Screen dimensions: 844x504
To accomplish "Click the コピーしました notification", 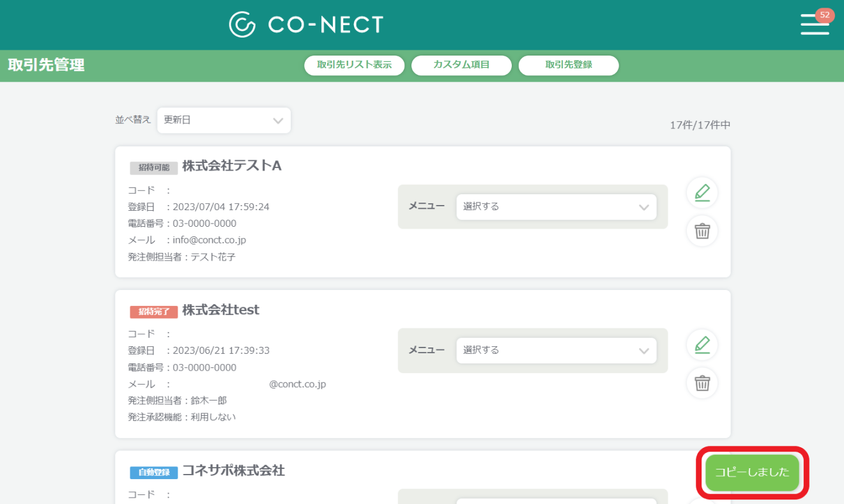I will tap(752, 473).
